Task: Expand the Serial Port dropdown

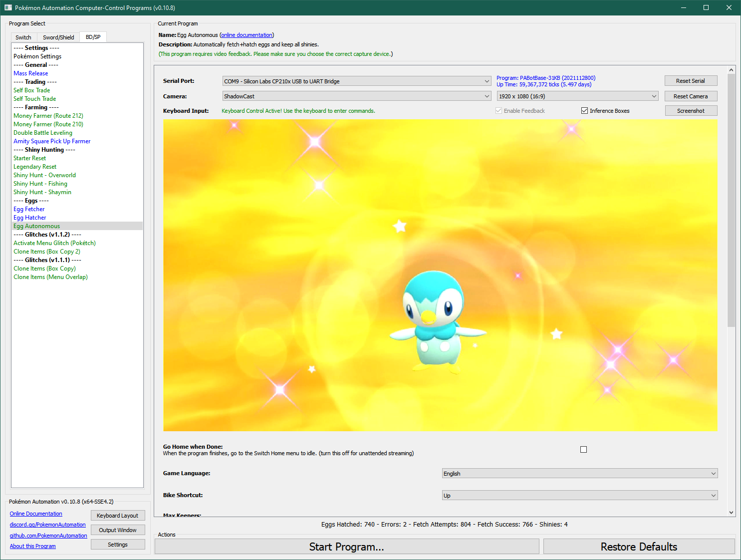Action: point(356,81)
